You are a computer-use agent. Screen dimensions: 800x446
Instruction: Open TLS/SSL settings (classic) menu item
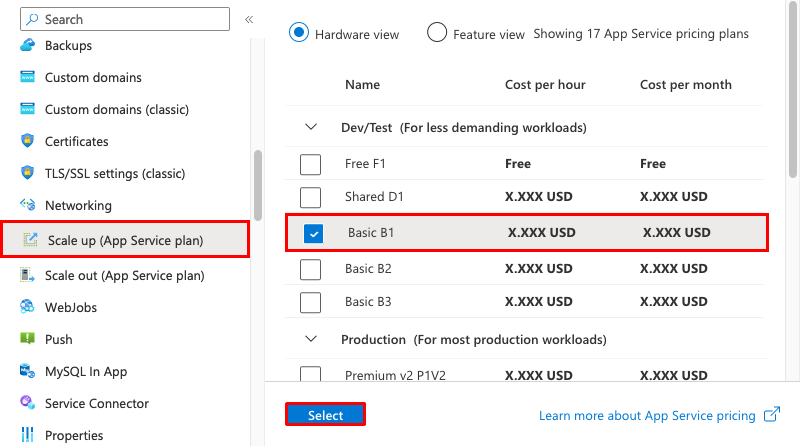(115, 174)
